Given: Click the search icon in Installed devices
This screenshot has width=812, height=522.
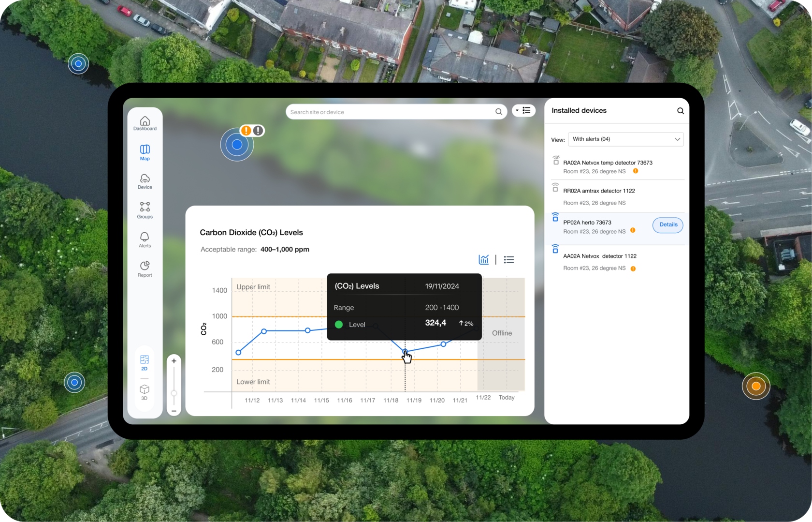Looking at the screenshot, I should 680,111.
